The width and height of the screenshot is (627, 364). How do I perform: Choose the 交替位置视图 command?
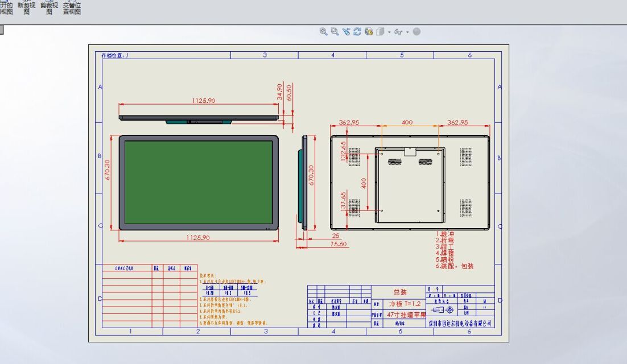point(72,8)
